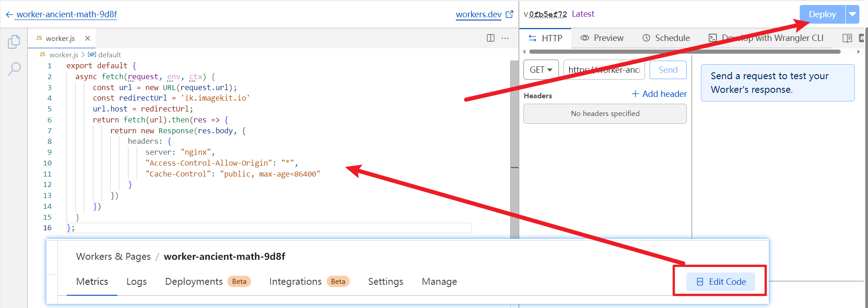Close the worker.js editor tab
This screenshot has height=308, width=868.
click(87, 38)
